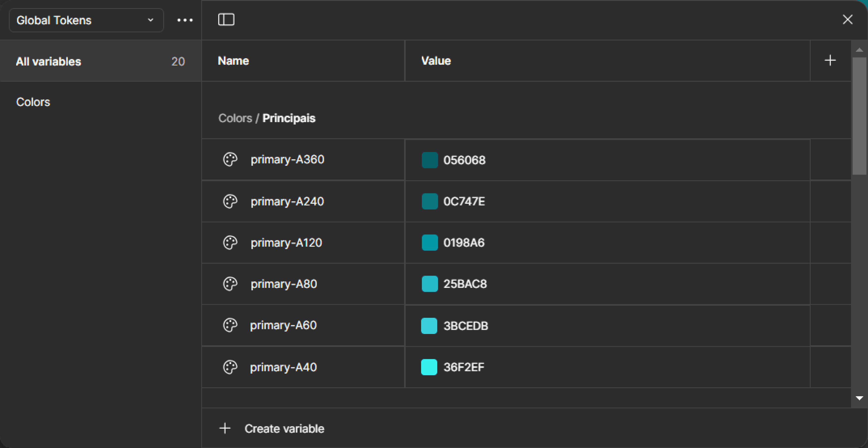The image size is (868, 448).
Task: Edit the hex value 0198A6
Action: click(464, 243)
